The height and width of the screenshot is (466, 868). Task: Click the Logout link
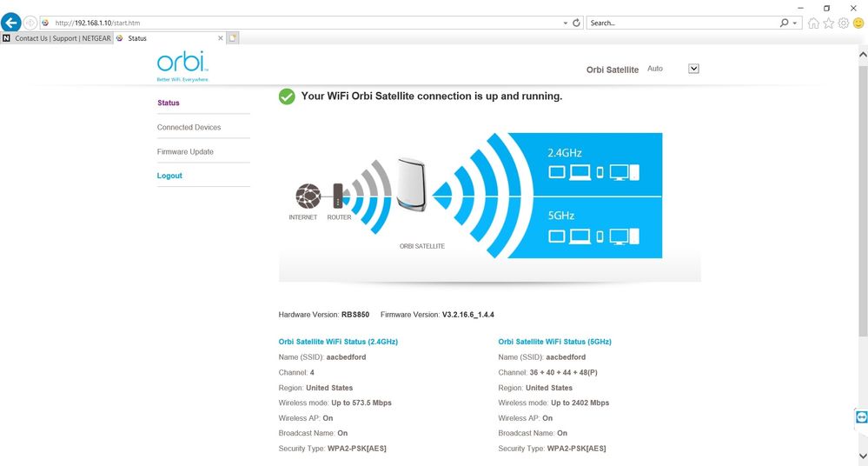click(x=169, y=176)
